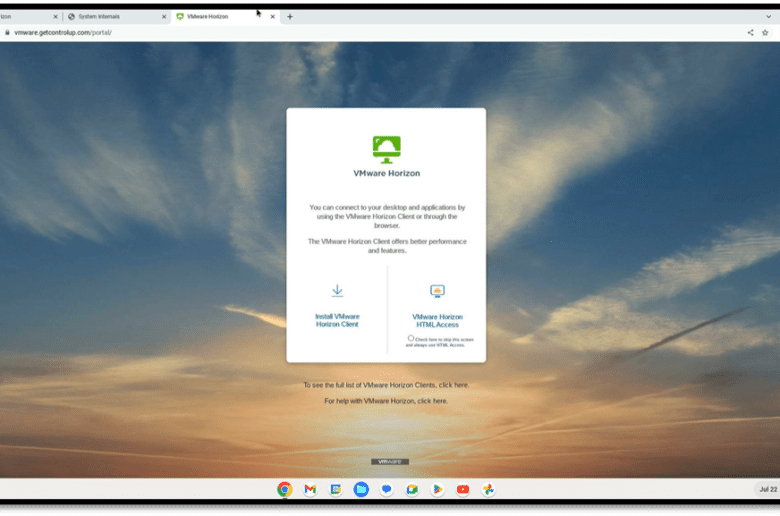
Task: Bookmark this page with the star
Action: (765, 32)
